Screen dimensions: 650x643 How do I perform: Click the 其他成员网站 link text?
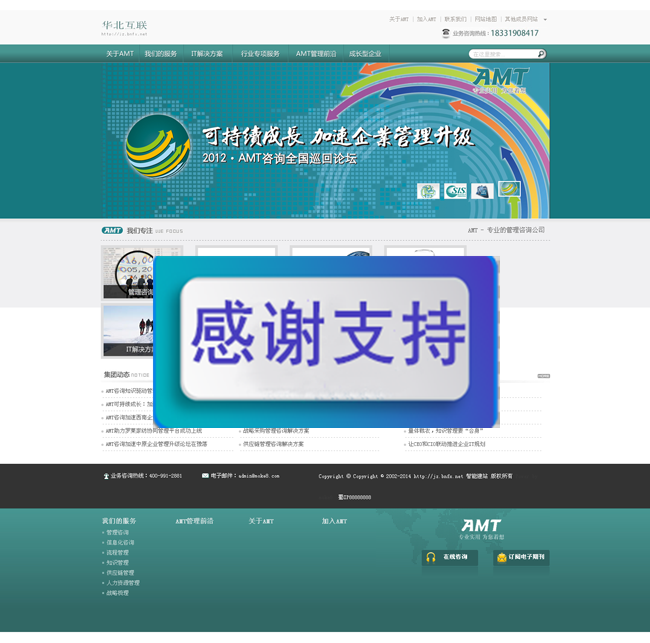521,19
